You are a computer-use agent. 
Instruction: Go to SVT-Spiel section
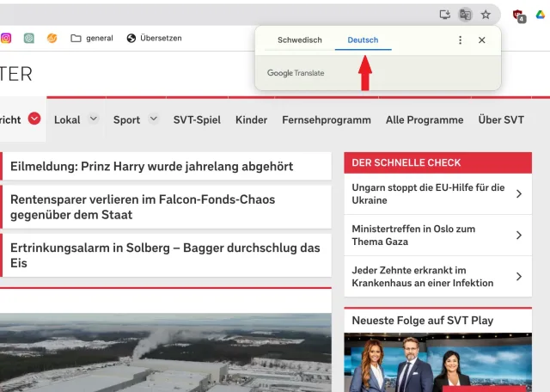click(x=197, y=120)
